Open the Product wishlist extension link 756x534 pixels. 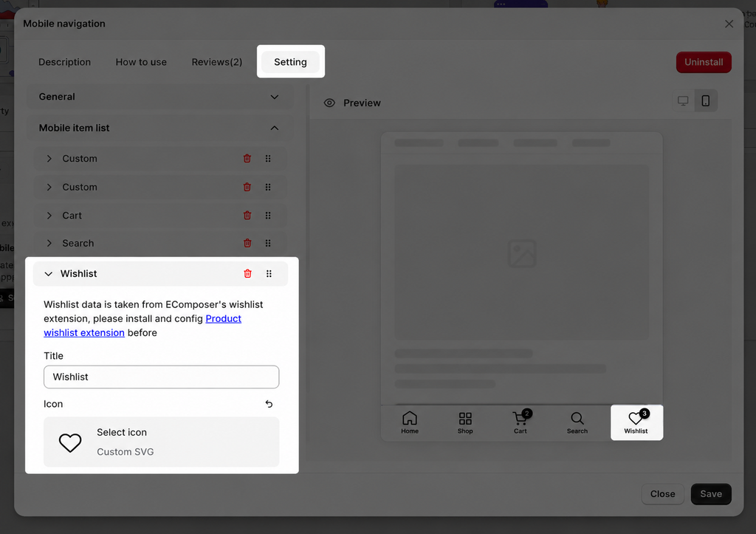click(x=142, y=326)
